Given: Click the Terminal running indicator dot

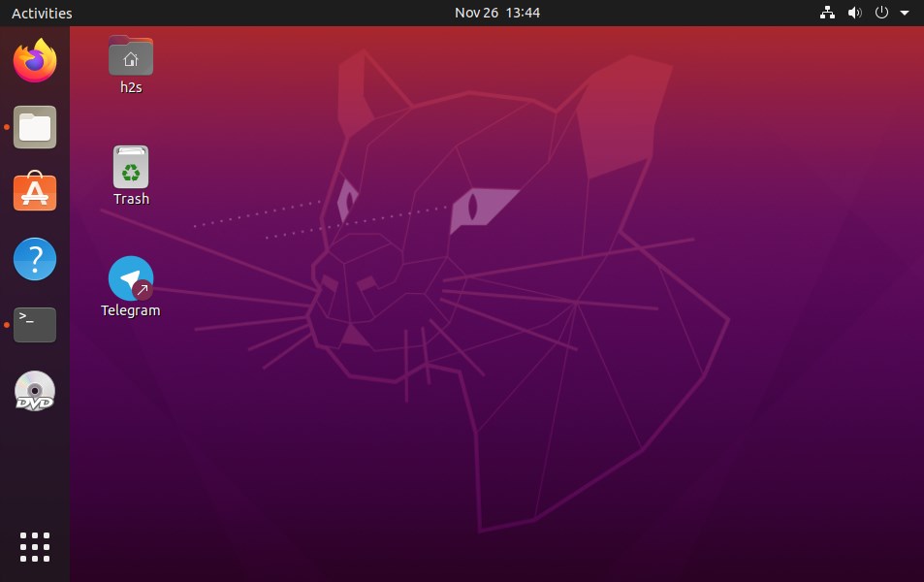Looking at the screenshot, I should pyautogui.click(x=6, y=325).
